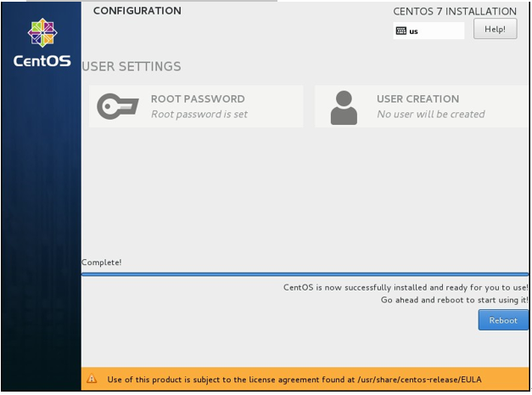The height and width of the screenshot is (395, 532).
Task: Click the installation progress bar
Action: (305, 274)
